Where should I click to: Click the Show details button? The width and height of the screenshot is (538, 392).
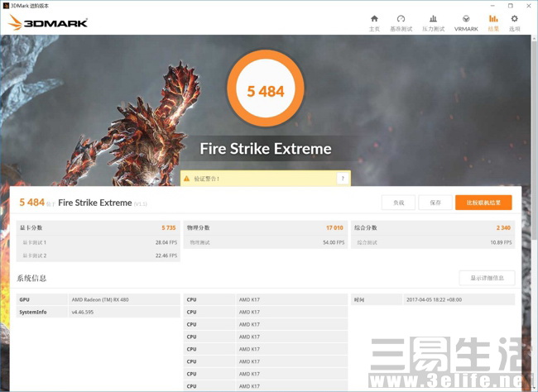pos(487,278)
